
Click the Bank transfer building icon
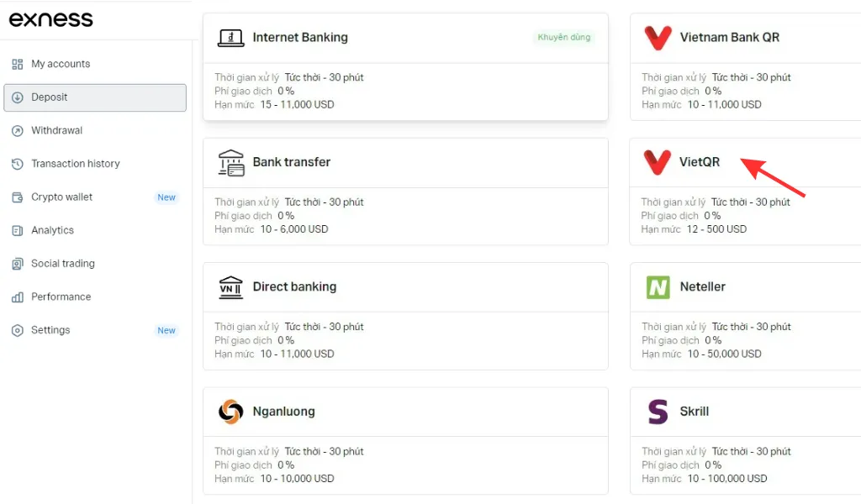pos(230,162)
